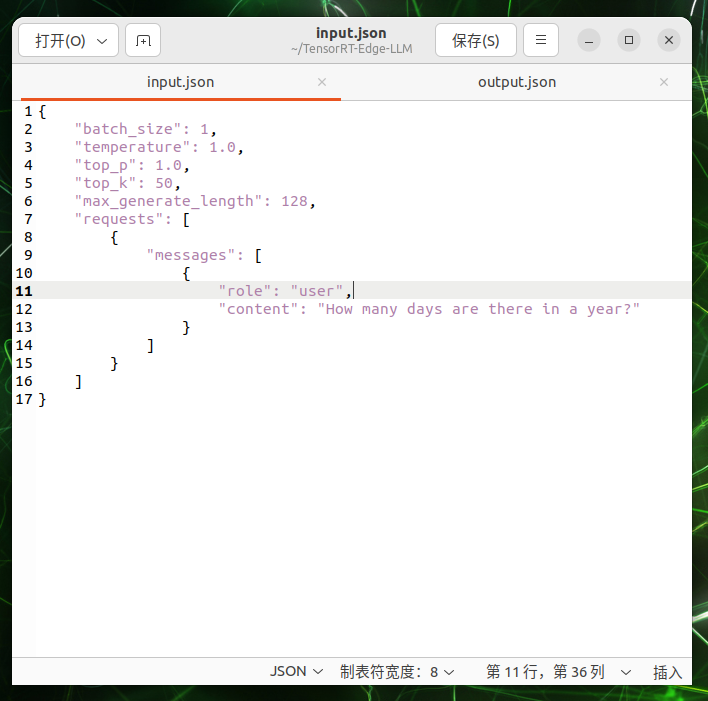The width and height of the screenshot is (708, 701).
Task: Open the tab width 制表符宽度 dropdown
Action: tap(397, 671)
